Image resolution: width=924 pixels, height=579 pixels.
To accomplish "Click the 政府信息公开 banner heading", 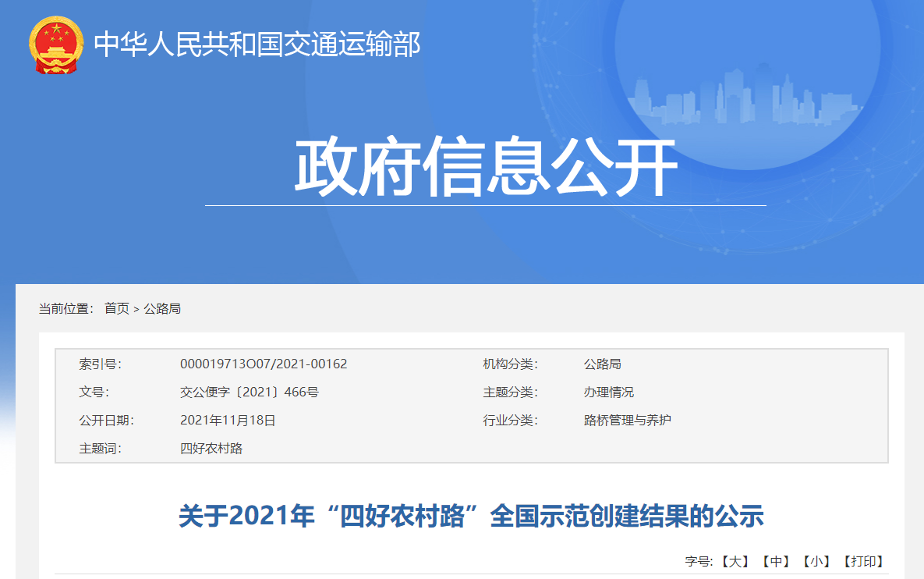I will point(485,168).
